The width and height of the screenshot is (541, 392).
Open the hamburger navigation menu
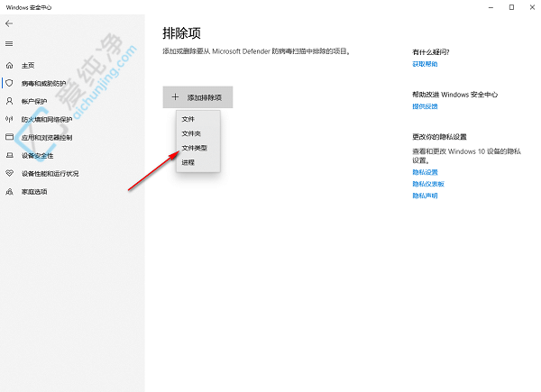click(9, 44)
